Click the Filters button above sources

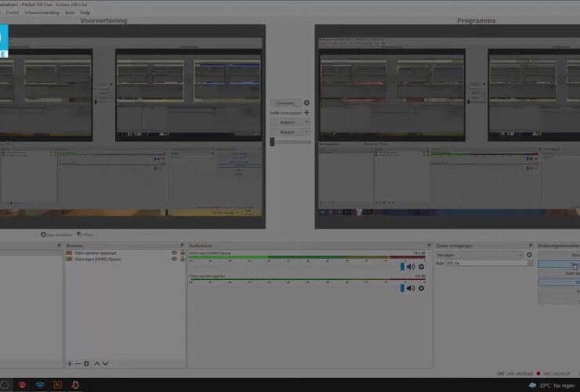(x=87, y=234)
